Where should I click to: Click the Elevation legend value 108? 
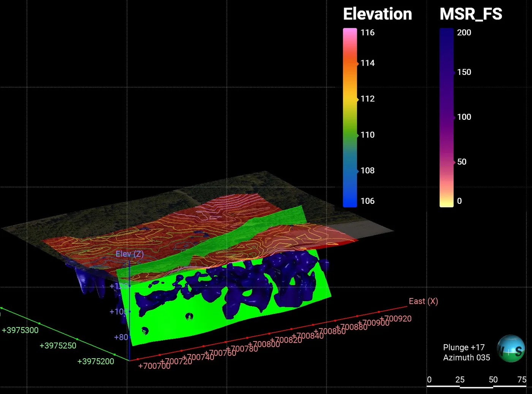click(x=367, y=171)
